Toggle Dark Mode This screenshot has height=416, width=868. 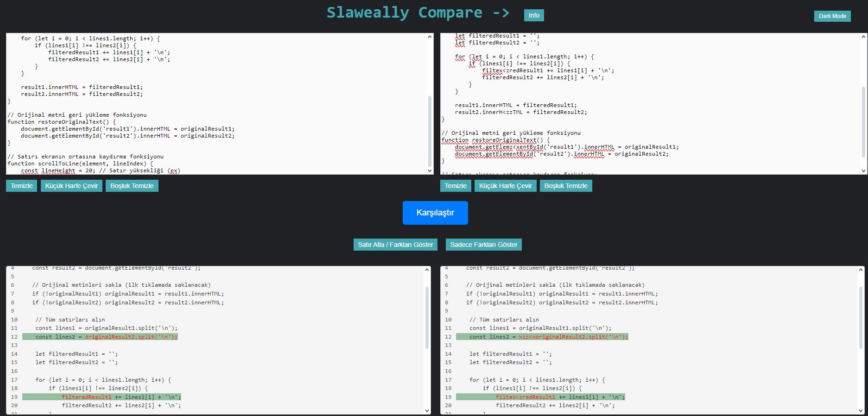tap(832, 16)
